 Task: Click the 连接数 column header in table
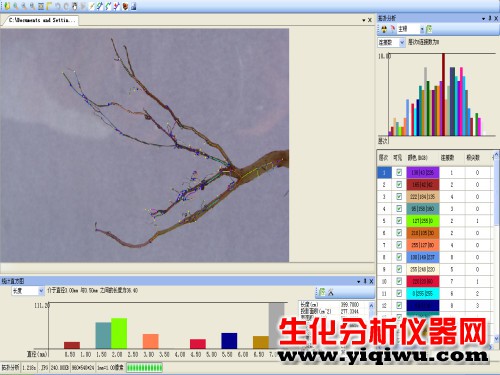(447, 157)
